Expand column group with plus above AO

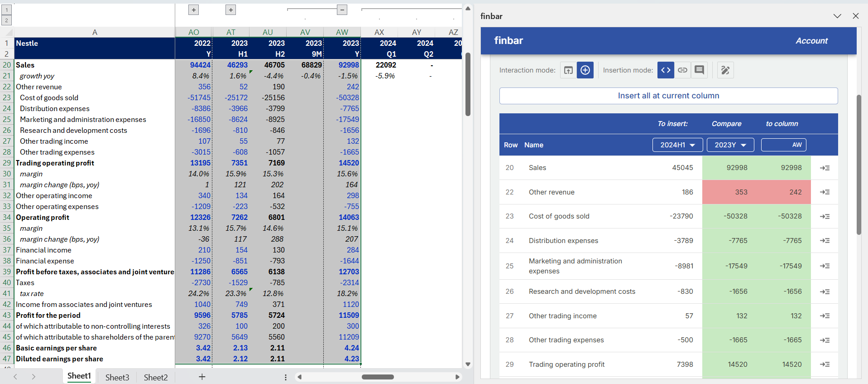194,10
